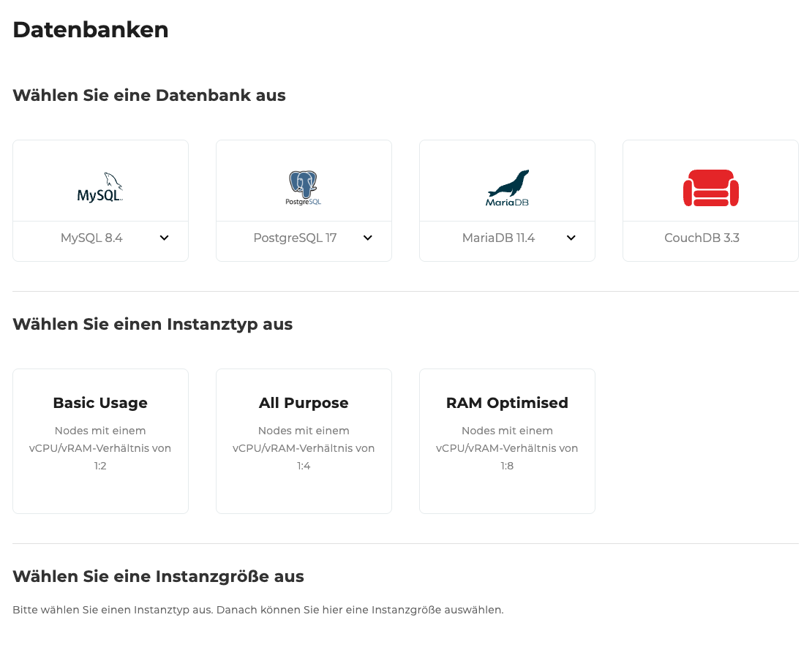Open the PostgreSQL 17 version selector
The width and height of the screenshot is (812, 669).
[x=367, y=238]
